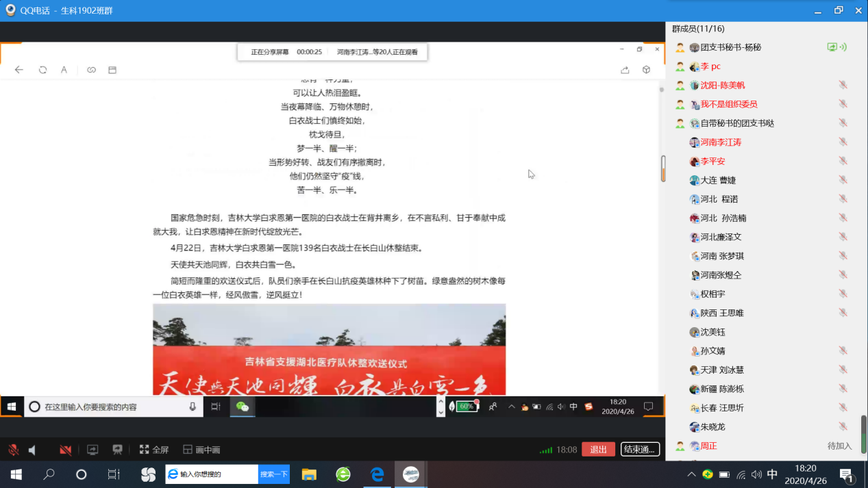Click the back arrow in the document viewer toolbar
868x488 pixels.
(x=18, y=69)
